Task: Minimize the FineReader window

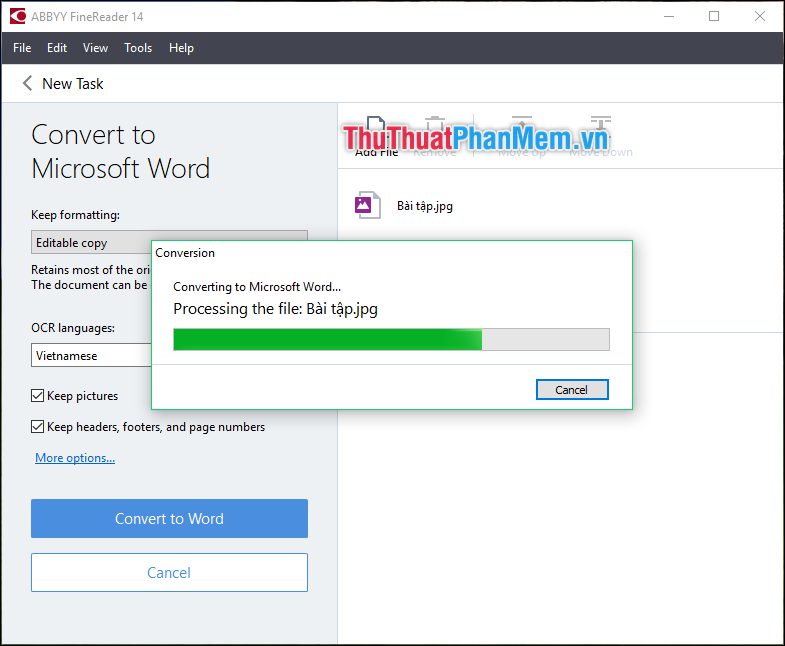Action: coord(669,17)
